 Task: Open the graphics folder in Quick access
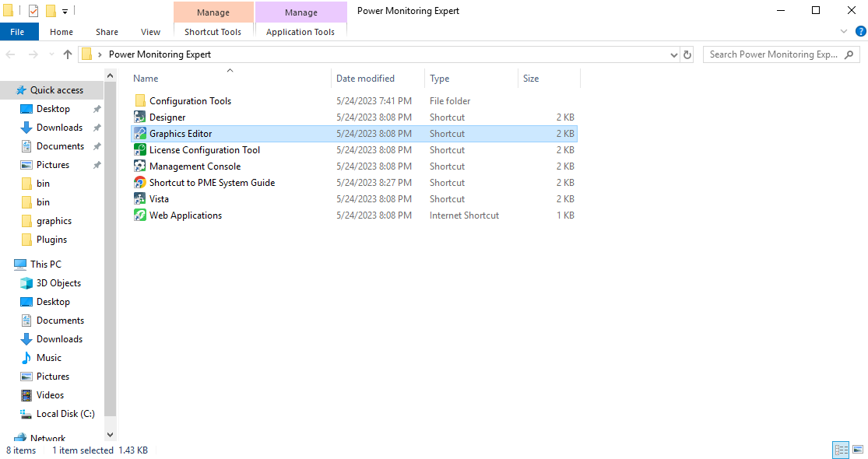pyautogui.click(x=54, y=221)
